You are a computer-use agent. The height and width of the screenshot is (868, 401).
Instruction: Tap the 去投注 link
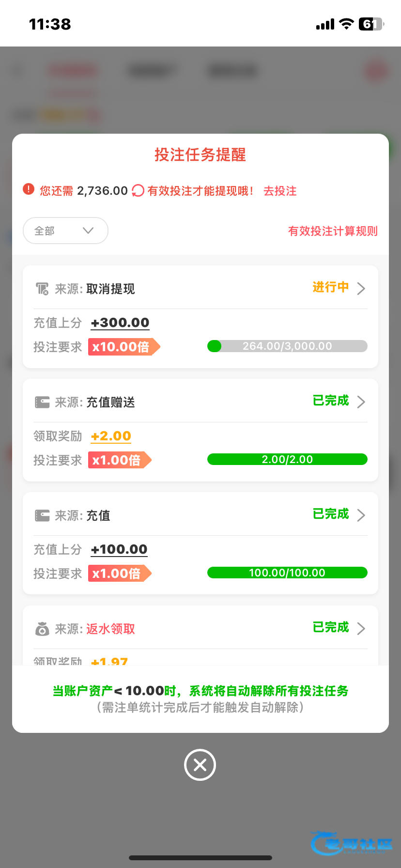tap(280, 191)
